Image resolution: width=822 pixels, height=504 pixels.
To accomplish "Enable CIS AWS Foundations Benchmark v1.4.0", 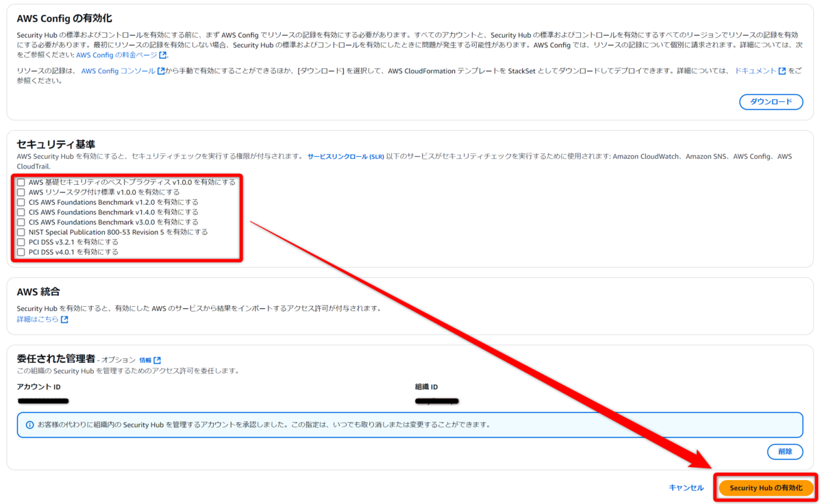I will (x=21, y=212).
